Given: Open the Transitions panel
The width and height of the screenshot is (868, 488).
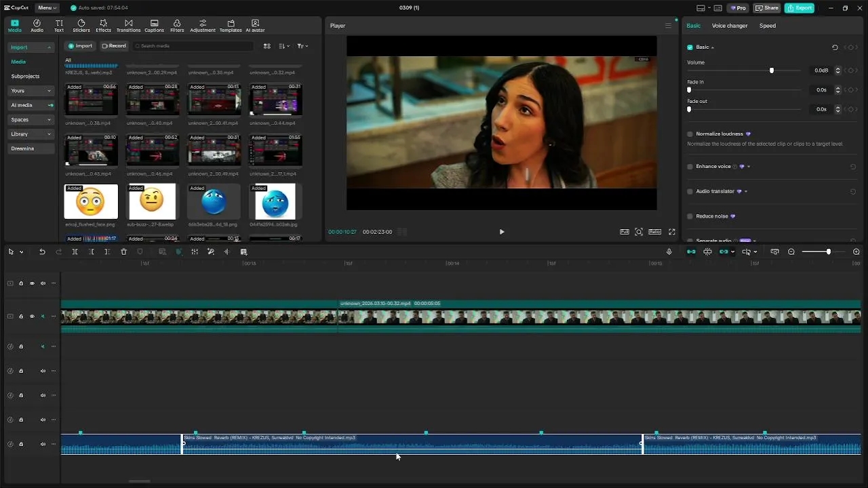Looking at the screenshot, I should (128, 26).
